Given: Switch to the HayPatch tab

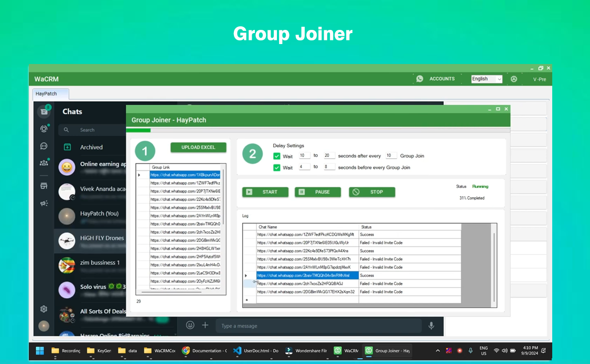Looking at the screenshot, I should [47, 94].
